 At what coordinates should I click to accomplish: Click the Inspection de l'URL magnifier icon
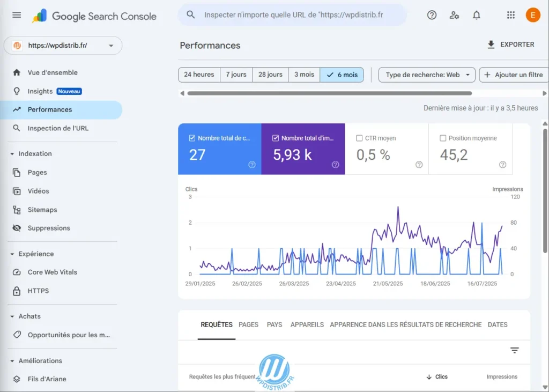(x=17, y=128)
